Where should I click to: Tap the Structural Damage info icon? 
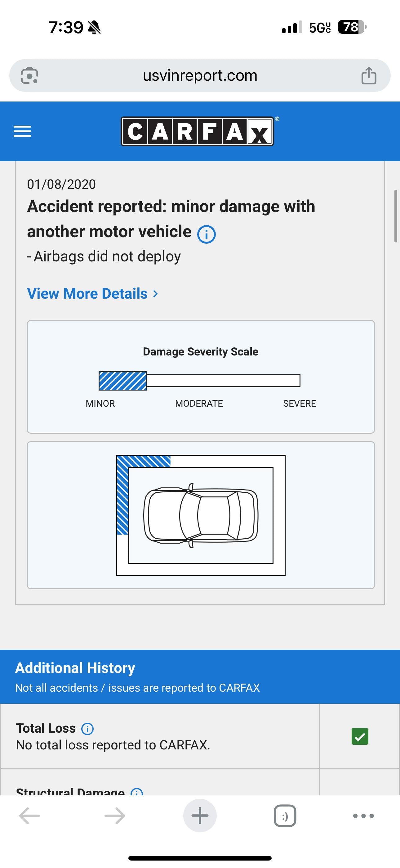136,793
